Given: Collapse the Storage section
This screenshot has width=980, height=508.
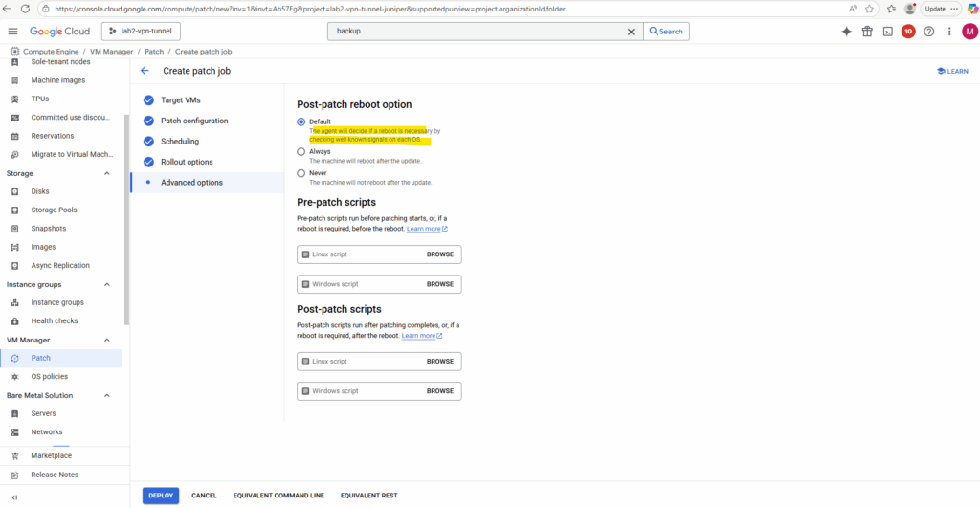Looking at the screenshot, I should (107, 174).
